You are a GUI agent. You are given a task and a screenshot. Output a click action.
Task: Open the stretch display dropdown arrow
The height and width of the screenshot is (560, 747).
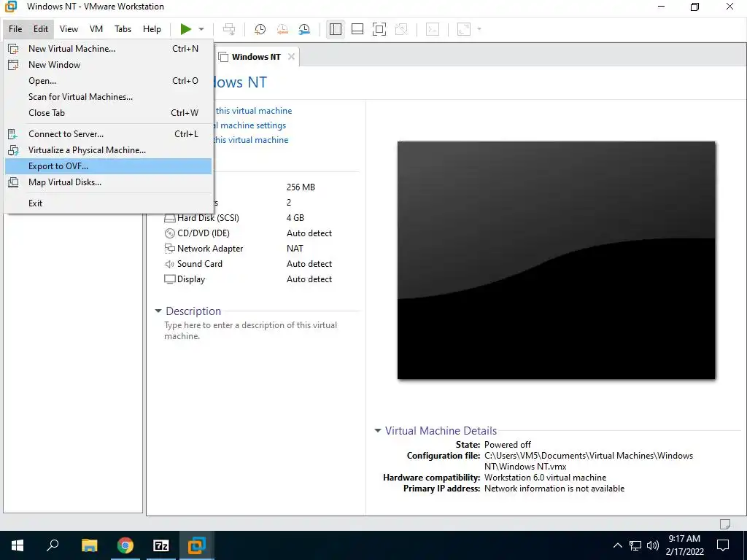coord(479,29)
